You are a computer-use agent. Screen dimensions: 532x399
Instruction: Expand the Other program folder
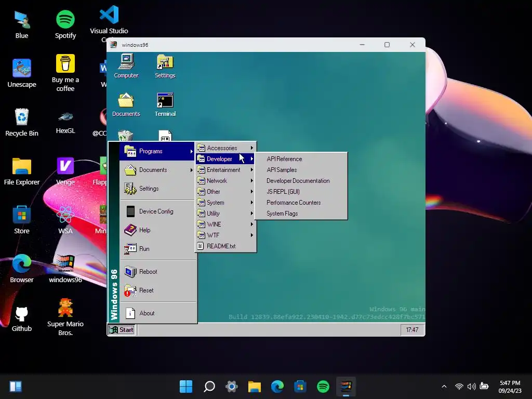[225, 191]
